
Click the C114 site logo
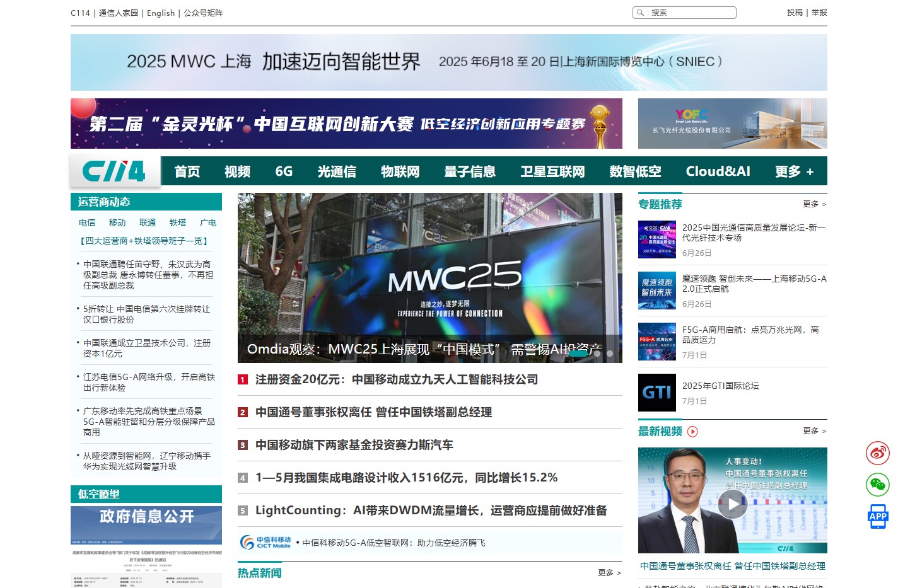click(114, 171)
